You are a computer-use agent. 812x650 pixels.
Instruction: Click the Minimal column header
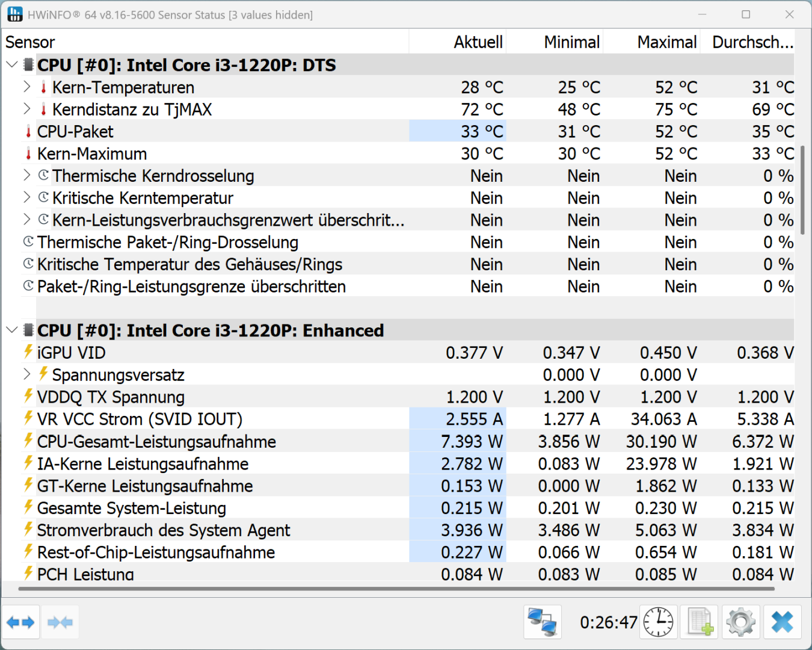555,42
